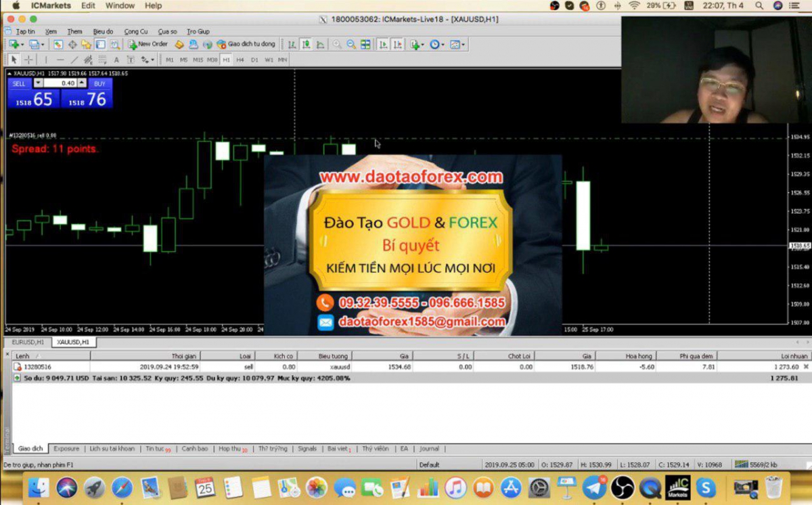Open the Lich su tai khoan tab

pyautogui.click(x=112, y=448)
